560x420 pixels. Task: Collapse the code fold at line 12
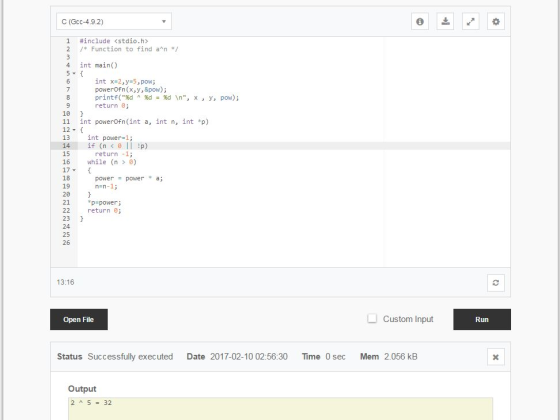(74, 130)
